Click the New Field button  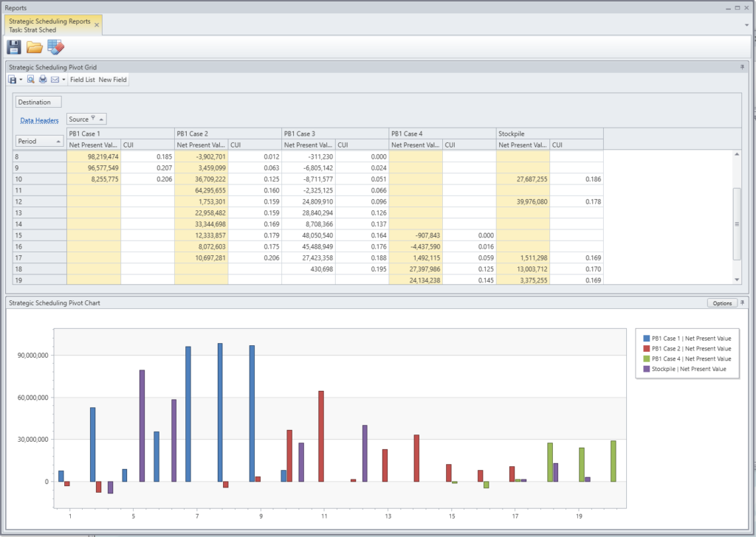[113, 80]
